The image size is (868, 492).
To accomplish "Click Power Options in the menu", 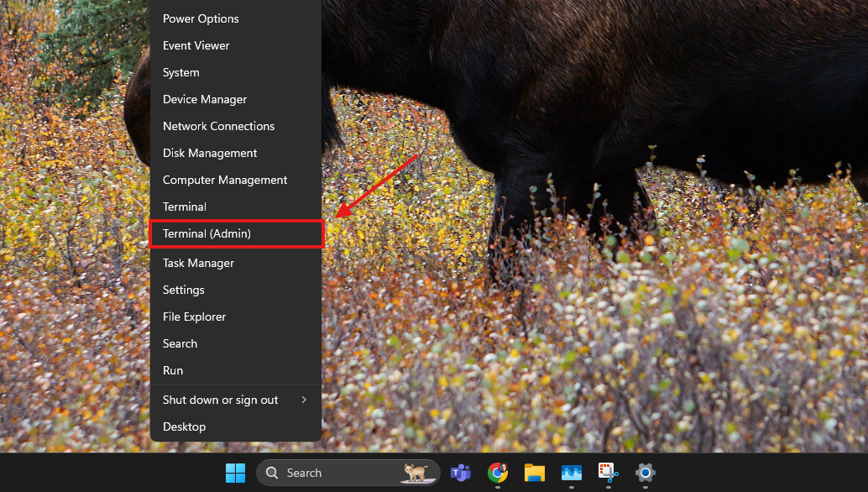I will 201,18.
